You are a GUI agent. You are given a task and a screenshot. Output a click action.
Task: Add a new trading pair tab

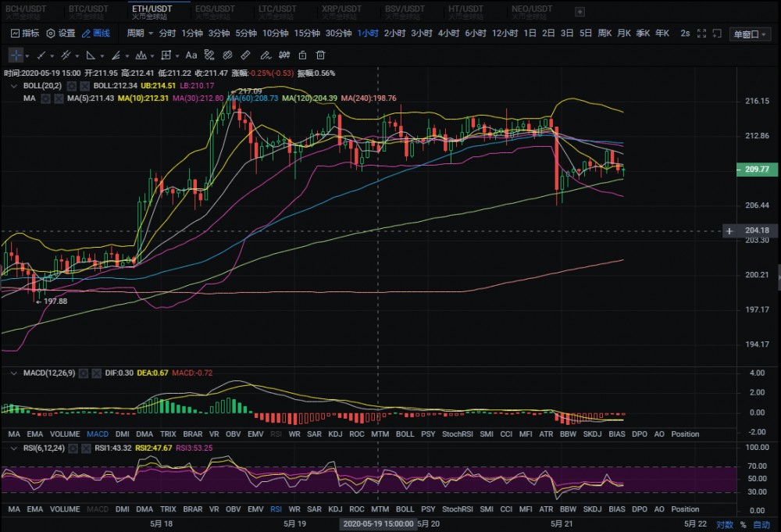tap(579, 12)
